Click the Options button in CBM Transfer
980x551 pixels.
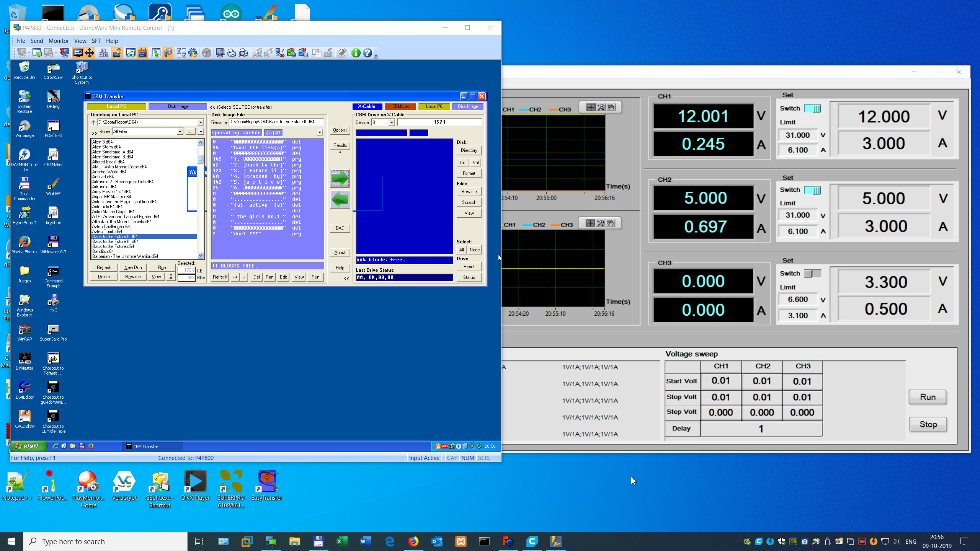[x=340, y=130]
